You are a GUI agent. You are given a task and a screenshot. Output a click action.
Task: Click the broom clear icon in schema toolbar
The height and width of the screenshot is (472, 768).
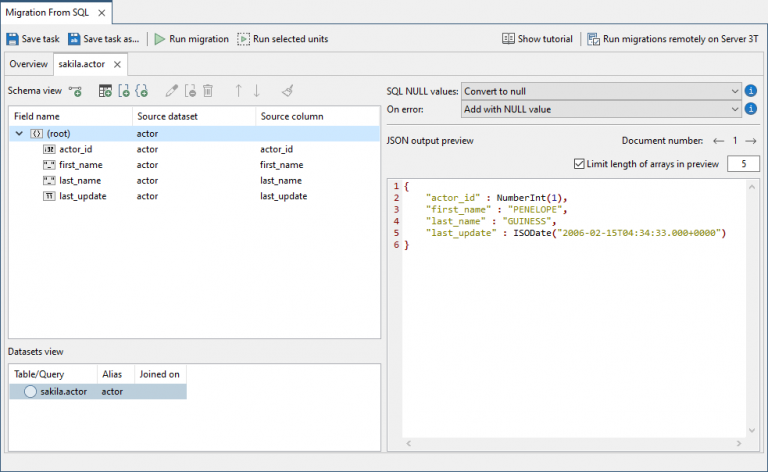pyautogui.click(x=287, y=91)
